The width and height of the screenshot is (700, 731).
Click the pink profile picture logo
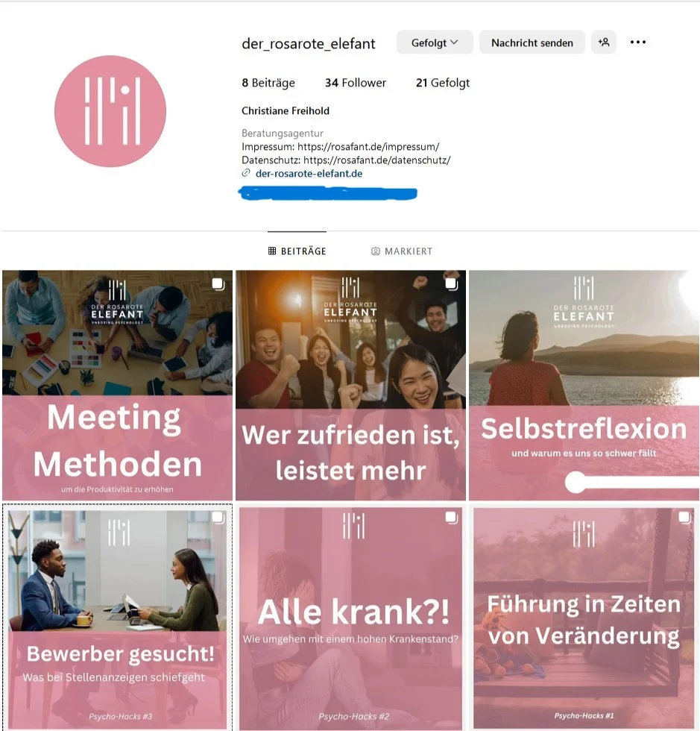pyautogui.click(x=110, y=111)
